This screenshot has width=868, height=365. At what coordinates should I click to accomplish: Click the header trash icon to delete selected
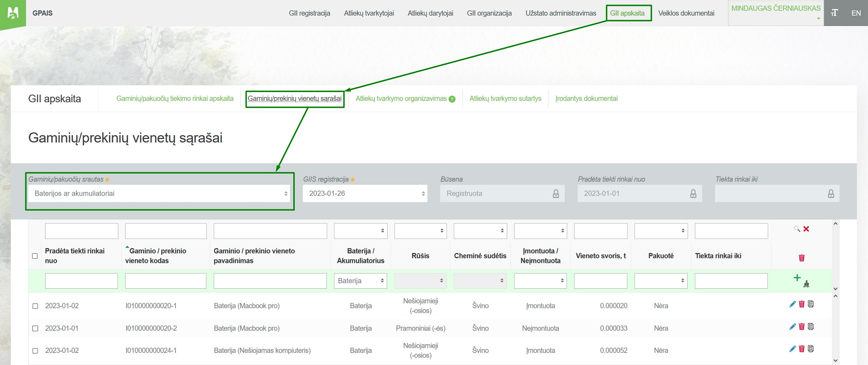coord(801,258)
